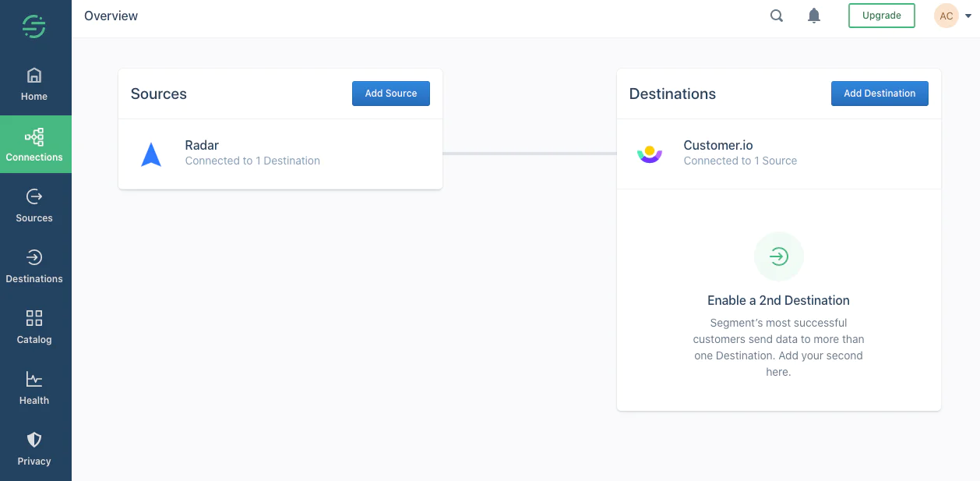
Task: Click the Upgrade button
Action: point(881,15)
